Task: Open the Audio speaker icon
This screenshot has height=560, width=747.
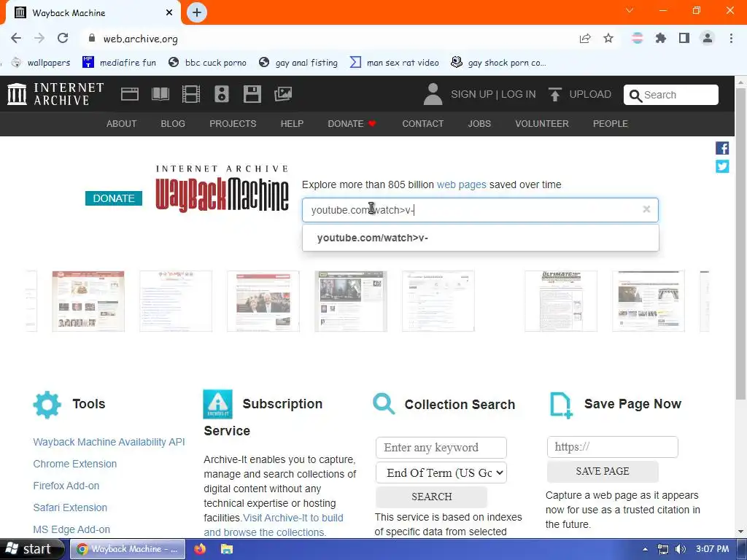Action: (x=222, y=94)
